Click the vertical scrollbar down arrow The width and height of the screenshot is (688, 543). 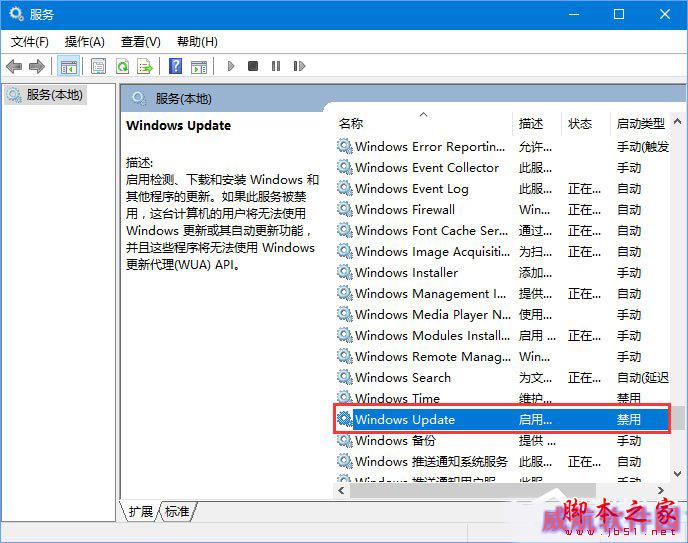click(x=677, y=474)
